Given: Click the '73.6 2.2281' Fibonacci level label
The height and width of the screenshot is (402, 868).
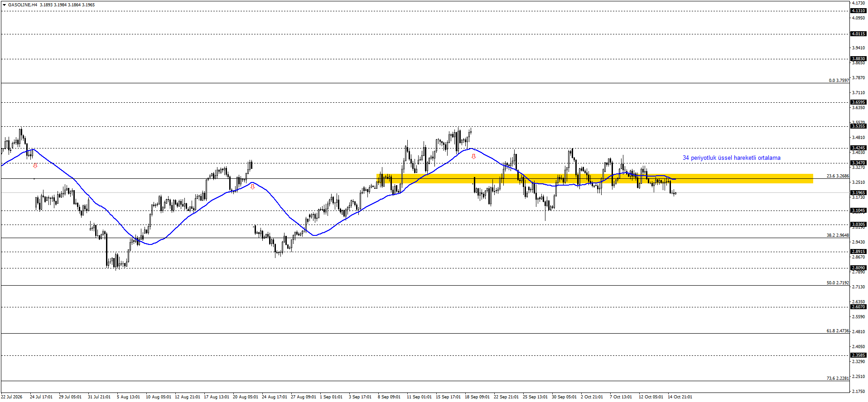Looking at the screenshot, I should pos(838,378).
